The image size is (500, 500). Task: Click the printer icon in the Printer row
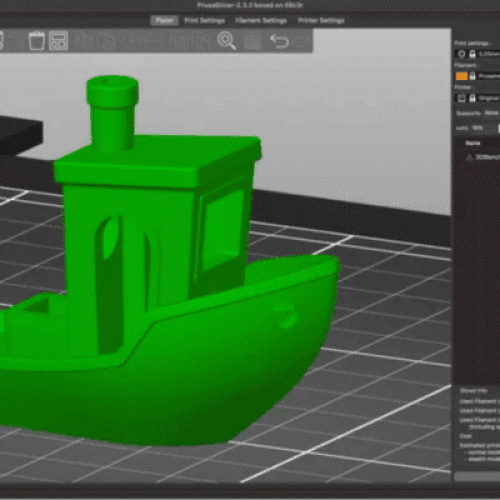coord(462,98)
